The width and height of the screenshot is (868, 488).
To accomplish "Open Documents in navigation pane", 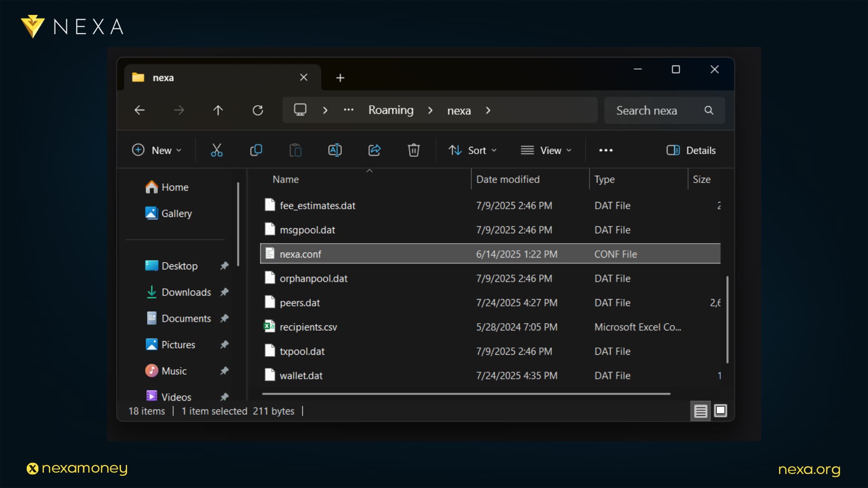I will (178, 318).
